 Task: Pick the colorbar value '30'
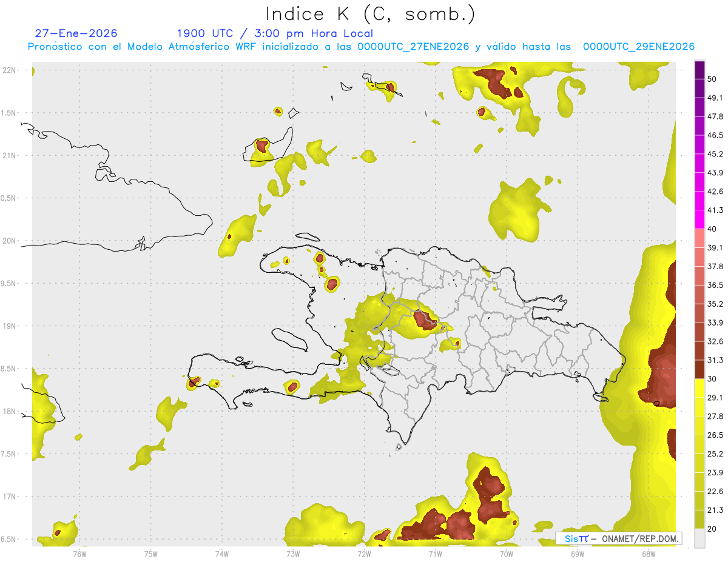tap(713, 379)
